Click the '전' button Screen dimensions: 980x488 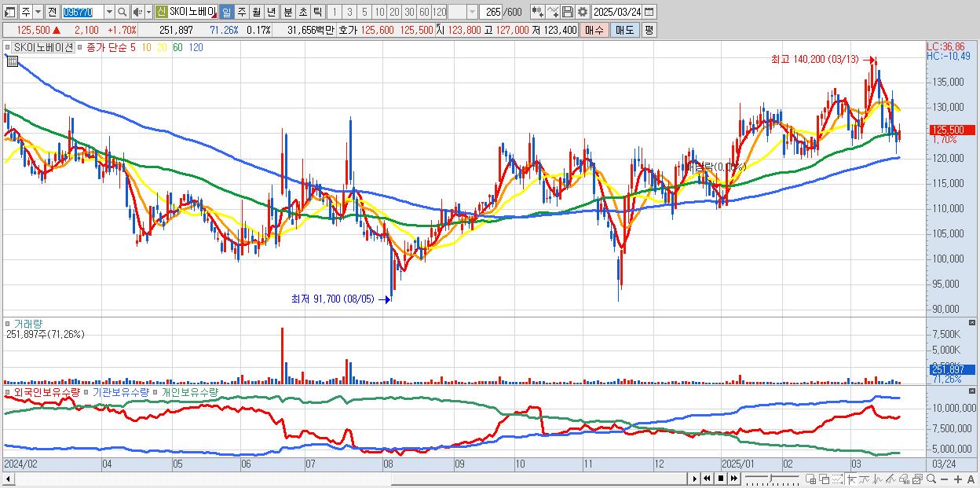point(52,12)
